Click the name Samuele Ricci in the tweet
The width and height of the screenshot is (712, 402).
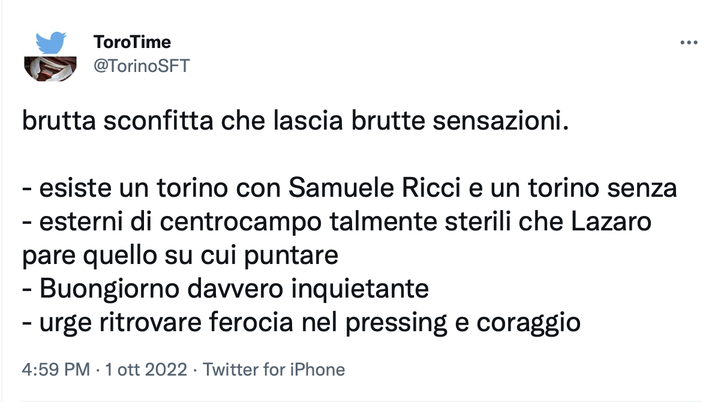coord(375,188)
